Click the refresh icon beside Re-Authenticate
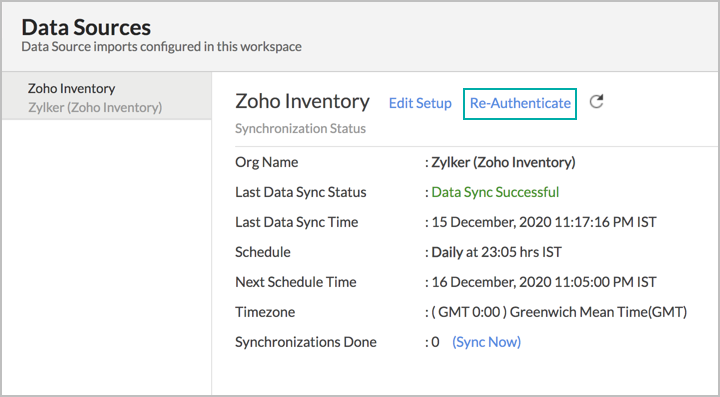720x397 pixels. [596, 101]
